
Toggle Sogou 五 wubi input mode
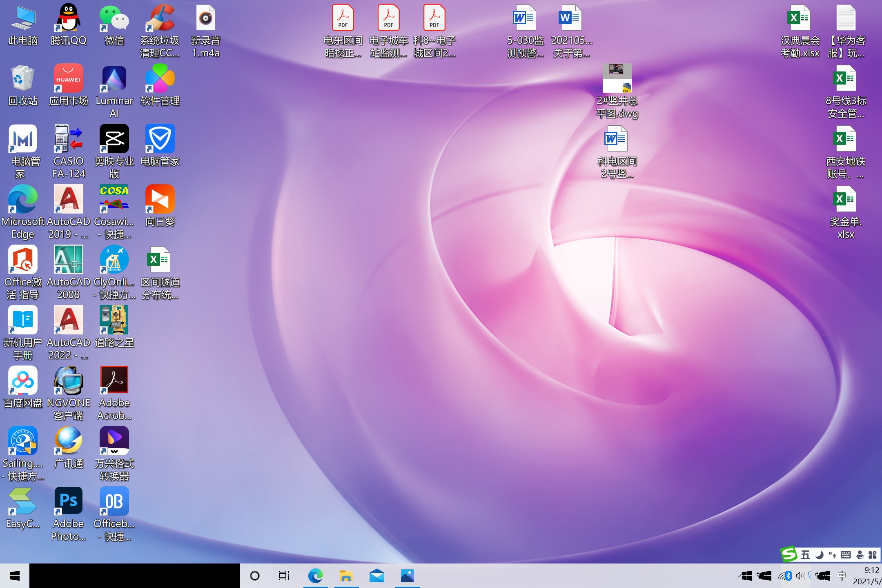805,555
